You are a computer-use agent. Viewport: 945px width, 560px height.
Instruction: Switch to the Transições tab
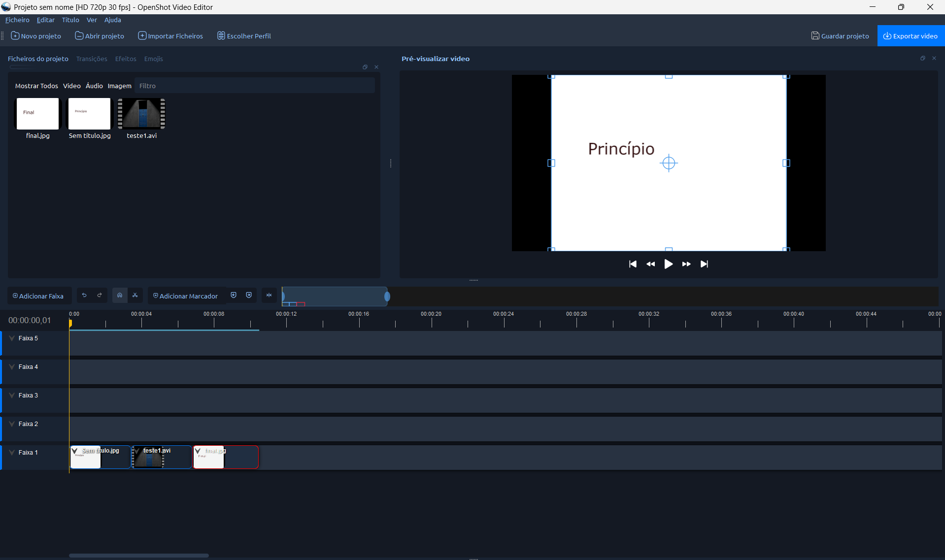pos(92,59)
